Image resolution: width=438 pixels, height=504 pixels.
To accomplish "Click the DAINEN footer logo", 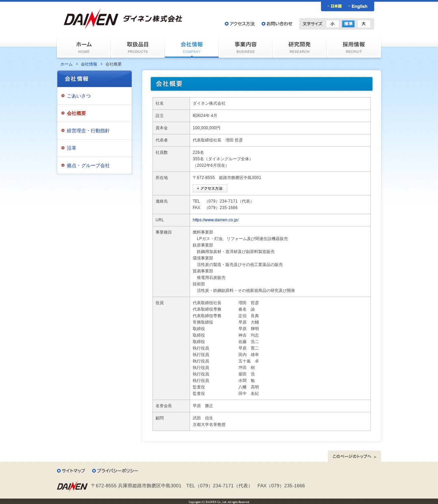I will coord(72,486).
